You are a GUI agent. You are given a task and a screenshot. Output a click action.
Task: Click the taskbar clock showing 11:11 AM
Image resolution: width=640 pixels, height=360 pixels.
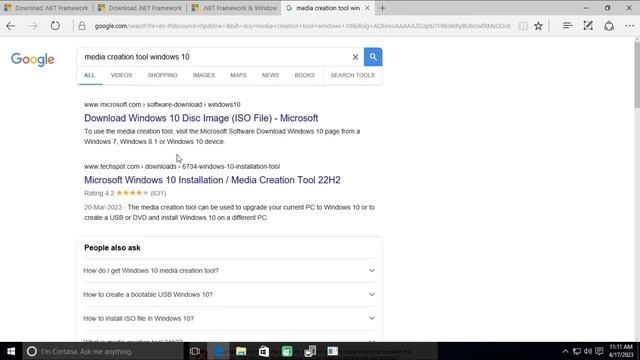tap(621, 351)
